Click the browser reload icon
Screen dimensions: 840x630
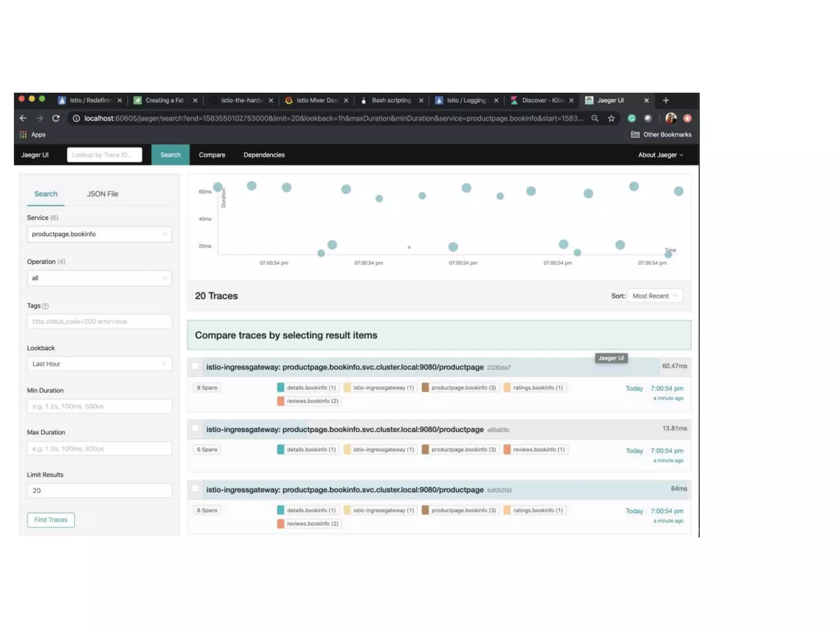(56, 119)
